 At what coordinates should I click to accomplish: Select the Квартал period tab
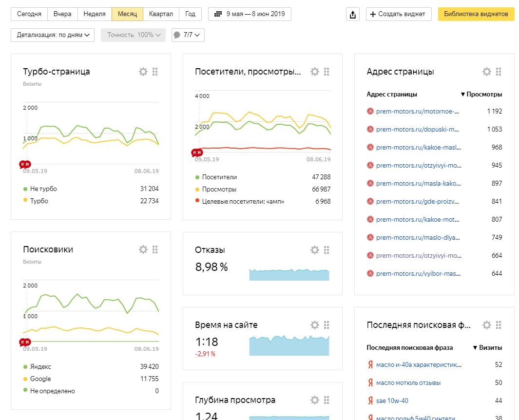point(161,14)
